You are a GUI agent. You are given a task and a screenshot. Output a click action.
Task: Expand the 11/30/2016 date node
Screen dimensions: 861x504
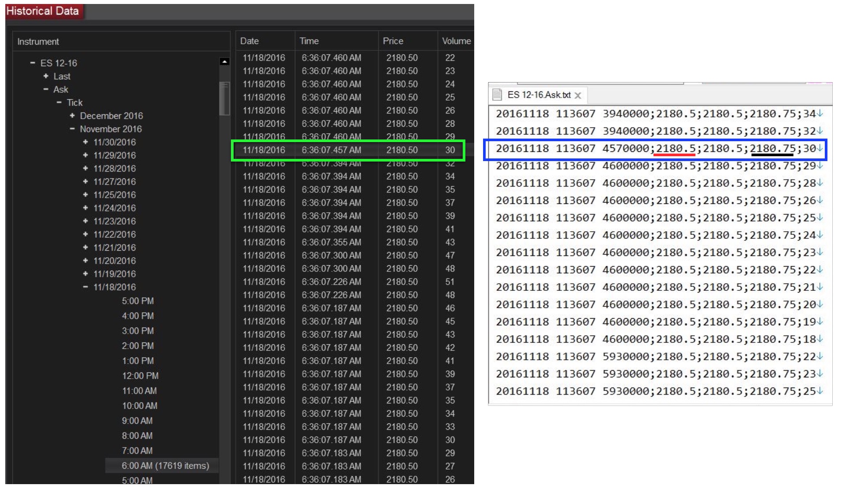pyautogui.click(x=85, y=142)
